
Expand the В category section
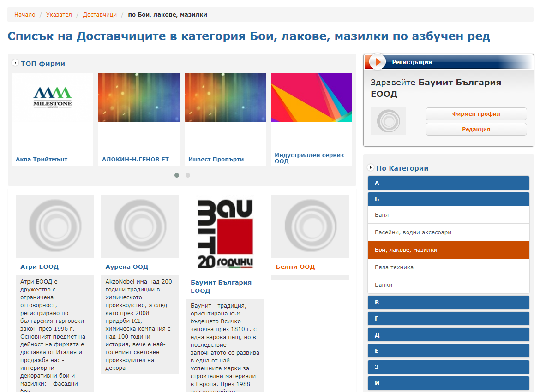448,303
